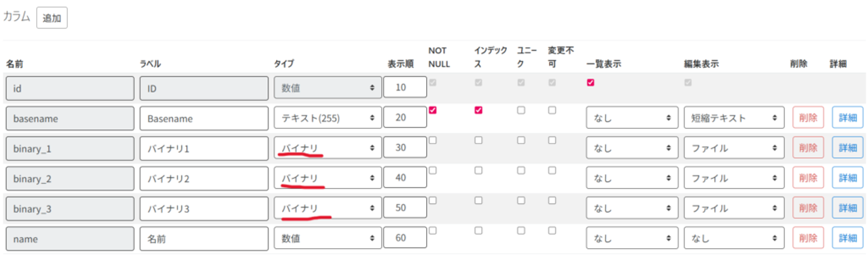The width and height of the screenshot is (868, 256).
Task: Open the バイナリ type dropdown for binary_2
Action: [x=327, y=178]
